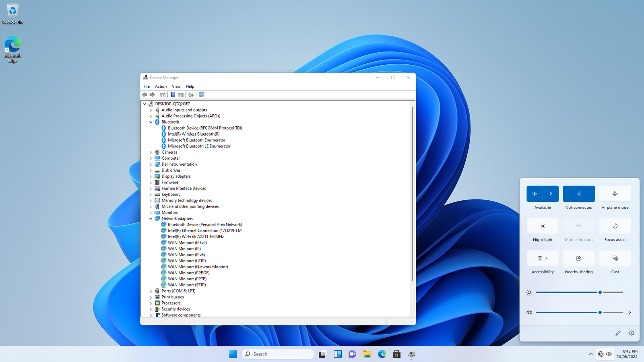Open clock and date in taskbar
Viewport: 644px width, 362px height.
point(627,354)
